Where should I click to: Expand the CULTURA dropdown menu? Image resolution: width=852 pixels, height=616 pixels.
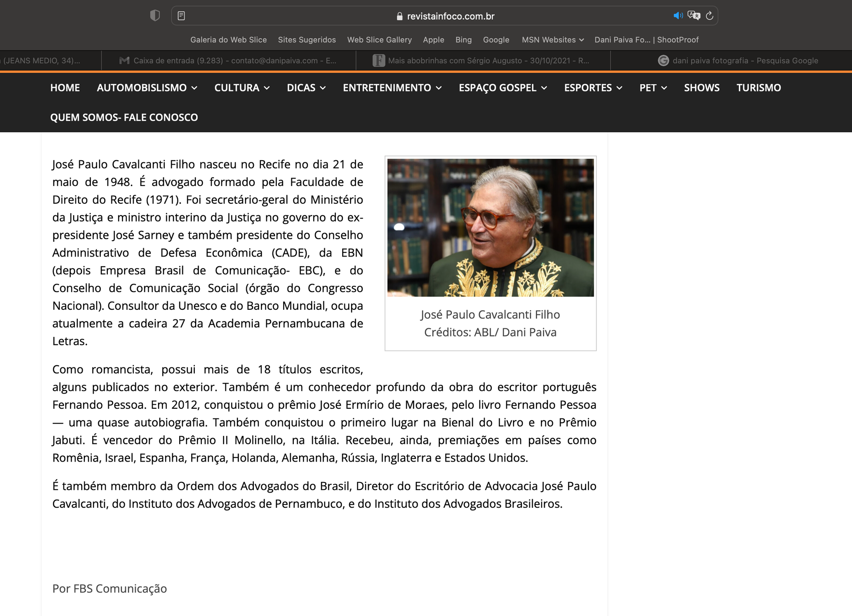[x=242, y=87]
